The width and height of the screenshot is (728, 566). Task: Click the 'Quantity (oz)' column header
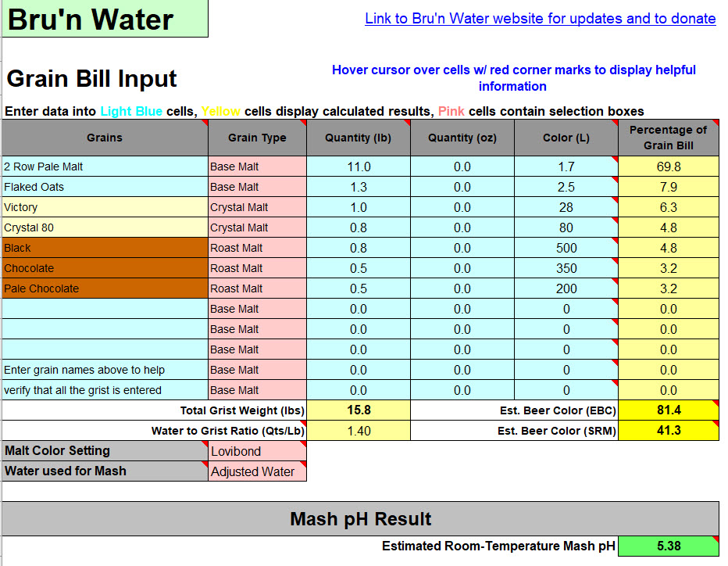[x=462, y=138]
